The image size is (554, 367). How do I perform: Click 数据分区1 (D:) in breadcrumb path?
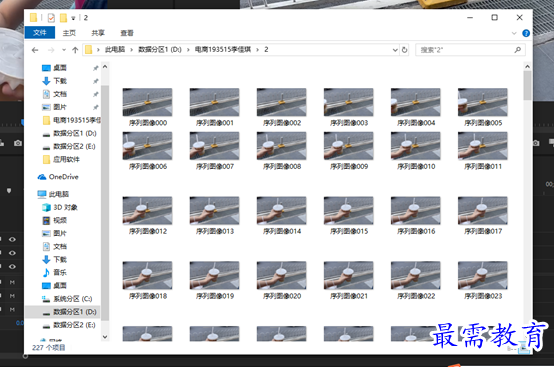(x=160, y=50)
